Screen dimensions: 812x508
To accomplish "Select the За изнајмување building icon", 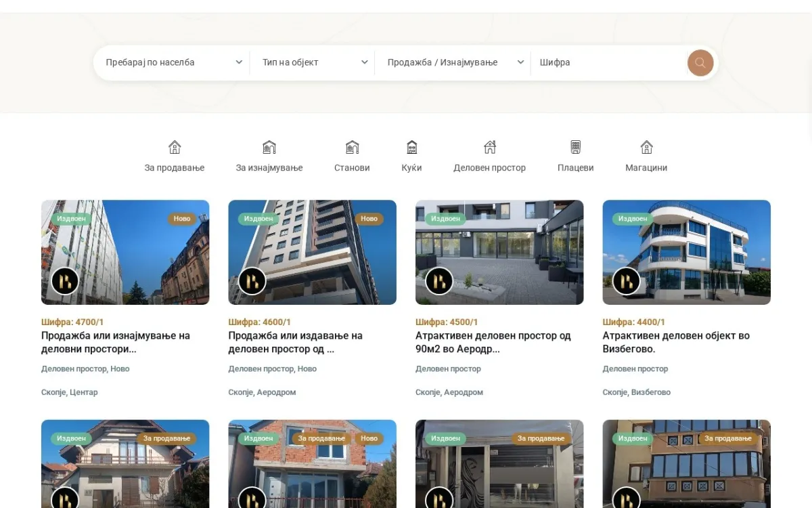I will (269, 147).
